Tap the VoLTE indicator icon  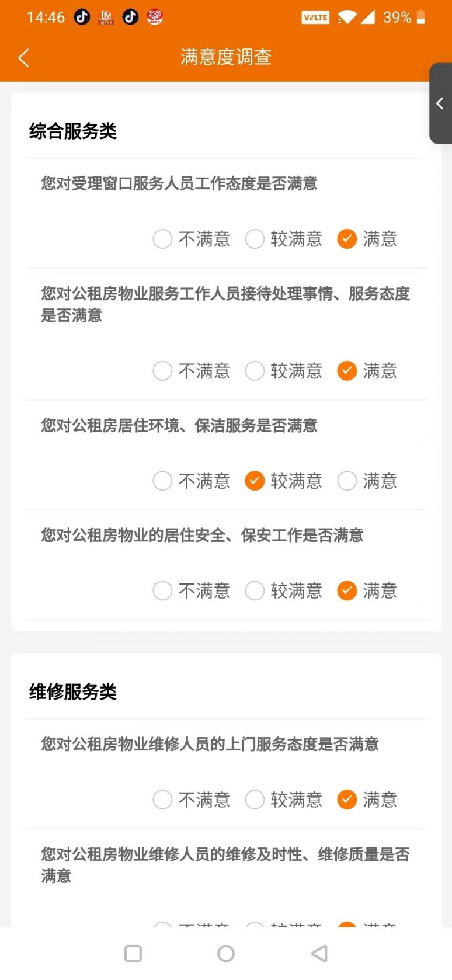pyautogui.click(x=315, y=18)
